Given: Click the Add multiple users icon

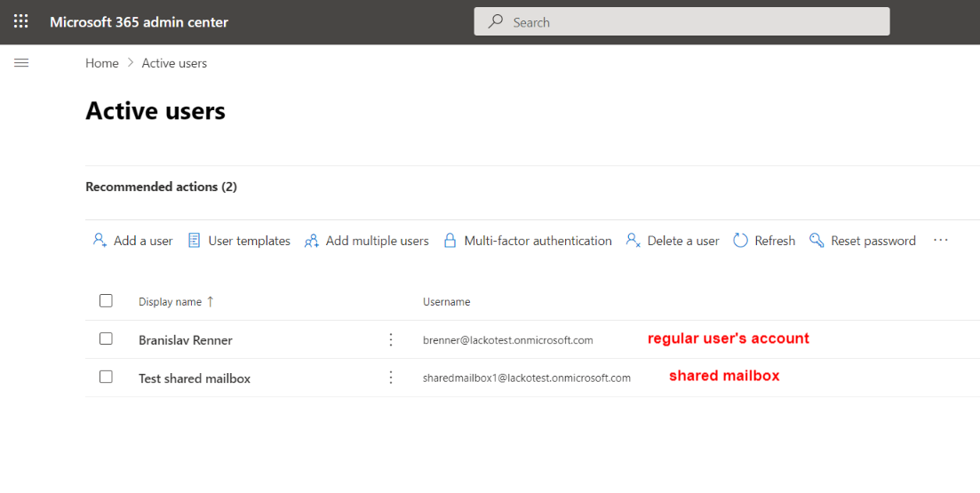Looking at the screenshot, I should (x=311, y=241).
